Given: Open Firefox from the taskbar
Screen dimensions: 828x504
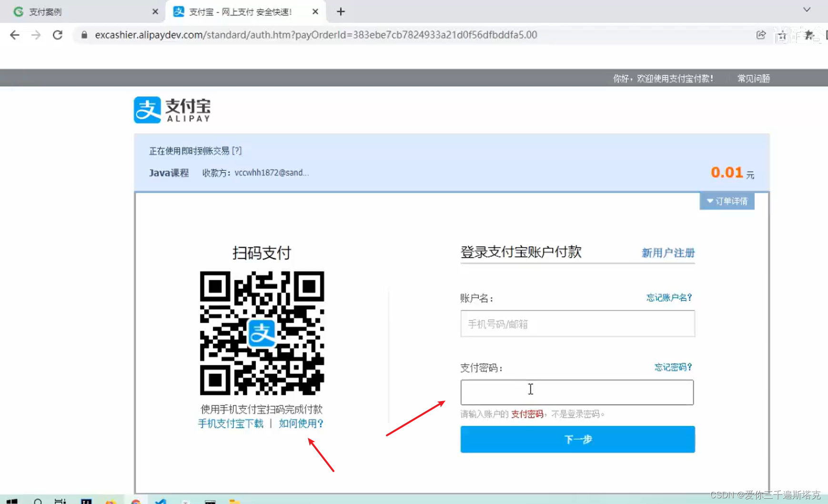Looking at the screenshot, I should click(x=111, y=502).
